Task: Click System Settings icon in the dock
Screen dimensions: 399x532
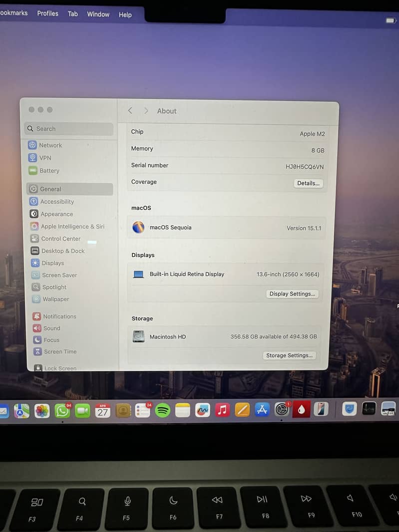Action: pos(282,409)
